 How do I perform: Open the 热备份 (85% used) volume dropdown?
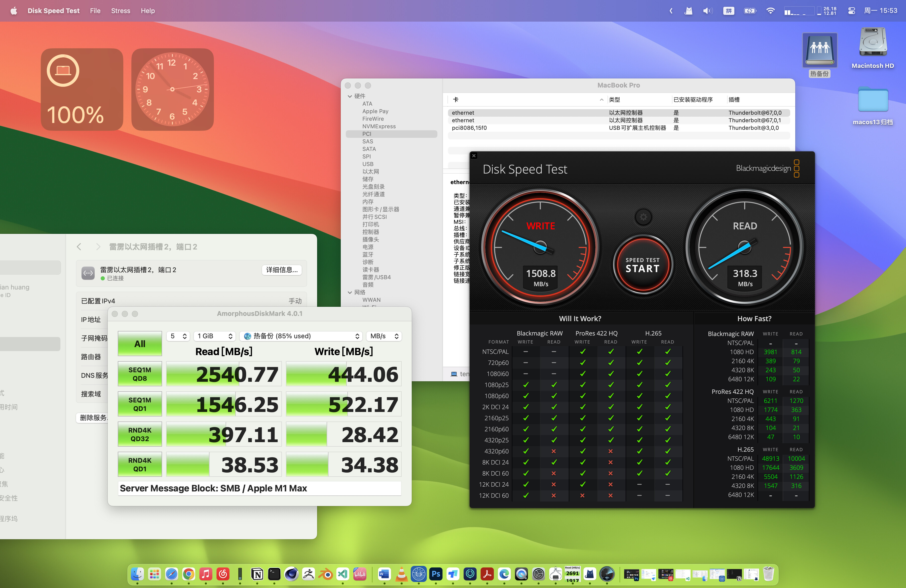click(301, 336)
